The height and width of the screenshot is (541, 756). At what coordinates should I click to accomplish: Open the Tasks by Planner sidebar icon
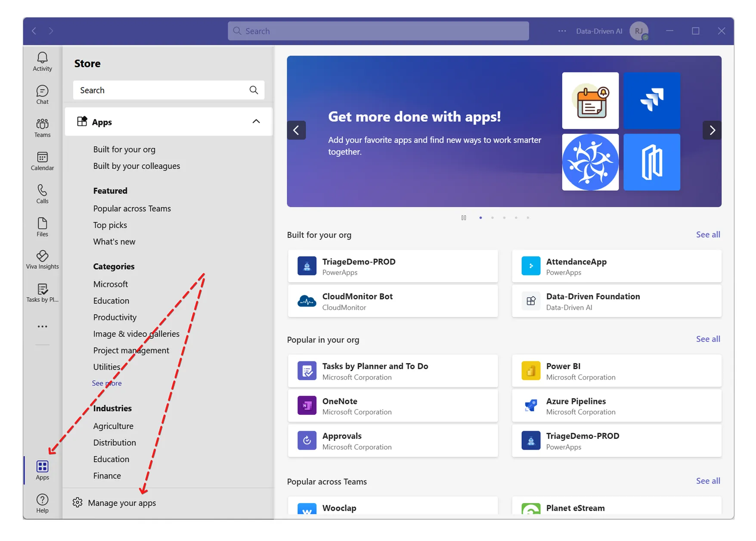(42, 289)
